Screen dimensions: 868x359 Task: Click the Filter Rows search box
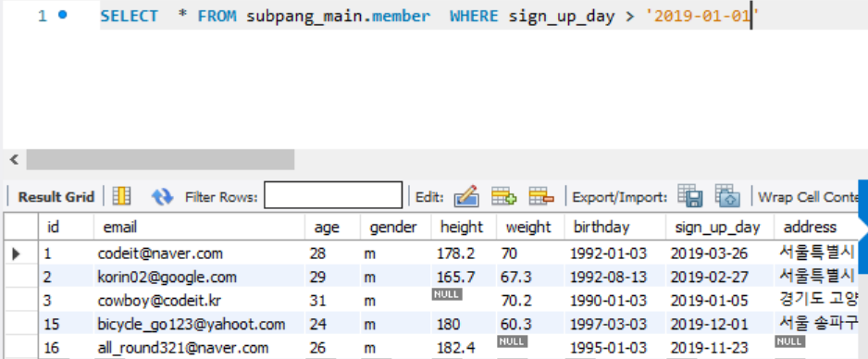(x=333, y=195)
